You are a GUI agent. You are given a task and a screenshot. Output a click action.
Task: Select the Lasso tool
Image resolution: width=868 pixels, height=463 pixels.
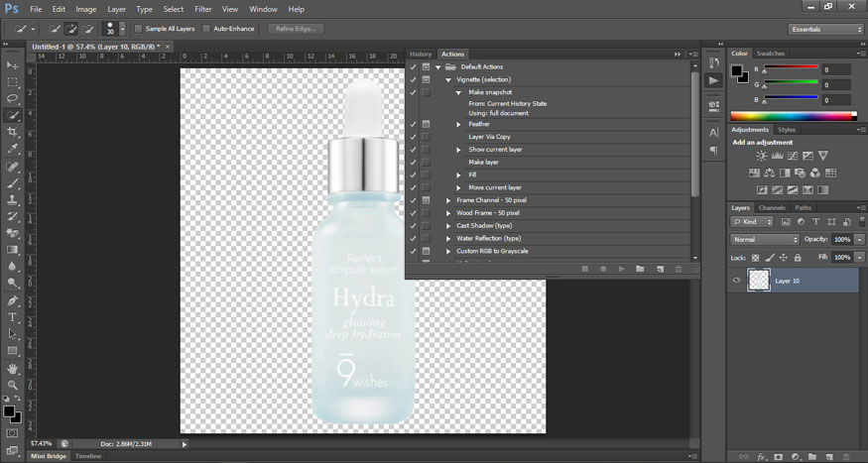click(x=13, y=99)
